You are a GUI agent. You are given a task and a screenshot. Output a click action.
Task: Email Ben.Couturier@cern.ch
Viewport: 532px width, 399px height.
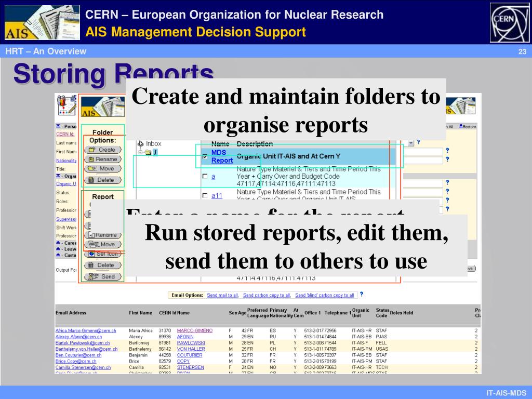click(x=78, y=355)
